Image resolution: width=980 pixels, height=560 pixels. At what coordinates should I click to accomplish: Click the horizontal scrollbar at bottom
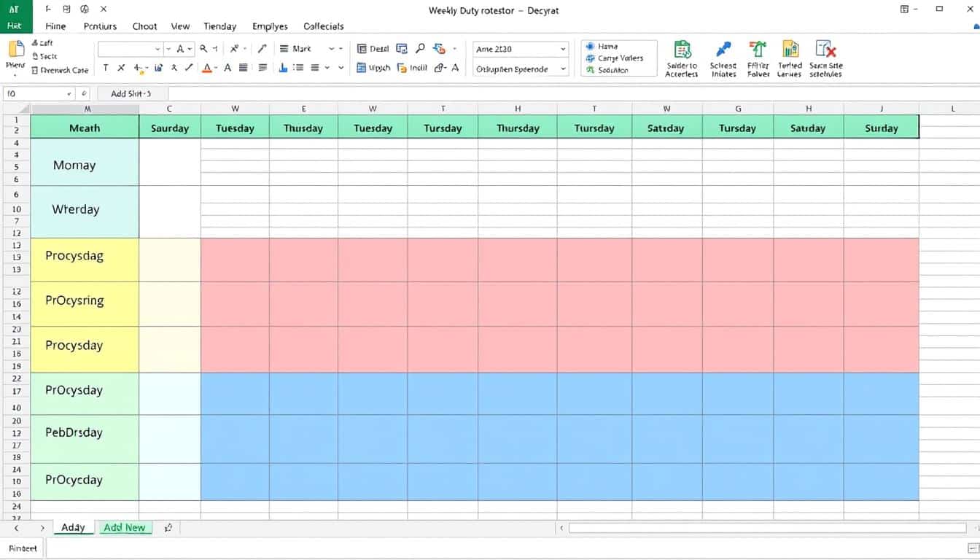767,528
